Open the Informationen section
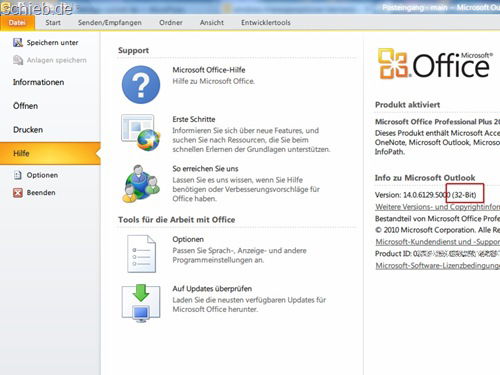500x375 pixels. tap(38, 82)
